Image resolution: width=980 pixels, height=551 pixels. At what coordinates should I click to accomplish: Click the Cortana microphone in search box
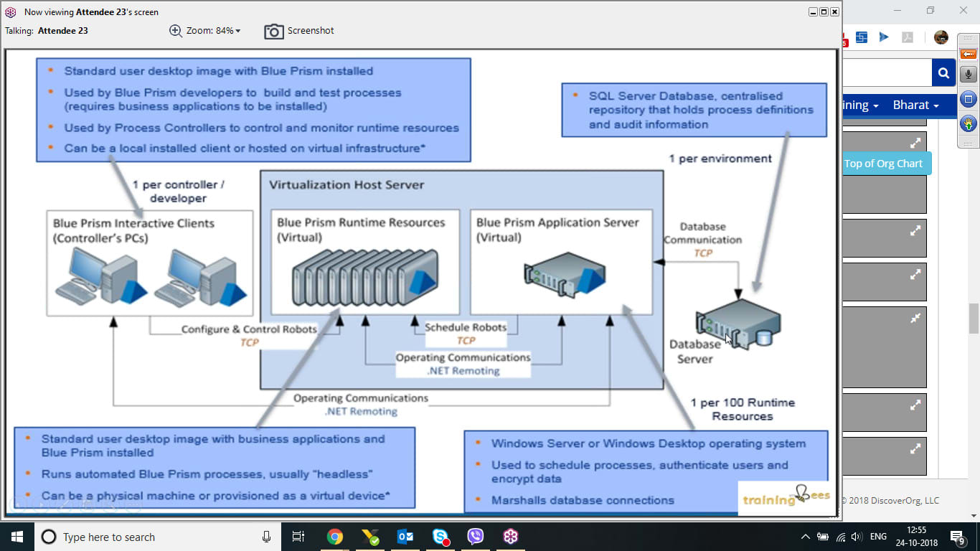click(266, 537)
